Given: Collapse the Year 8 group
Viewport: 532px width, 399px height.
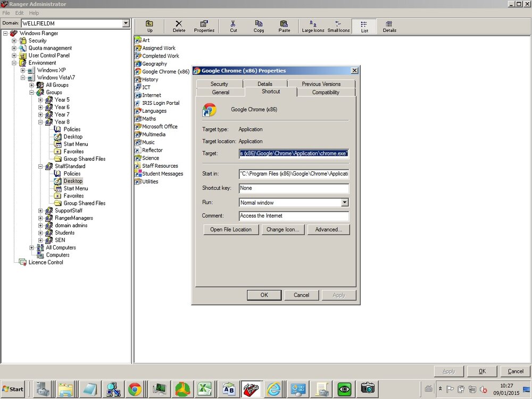Looking at the screenshot, I should click(40, 122).
